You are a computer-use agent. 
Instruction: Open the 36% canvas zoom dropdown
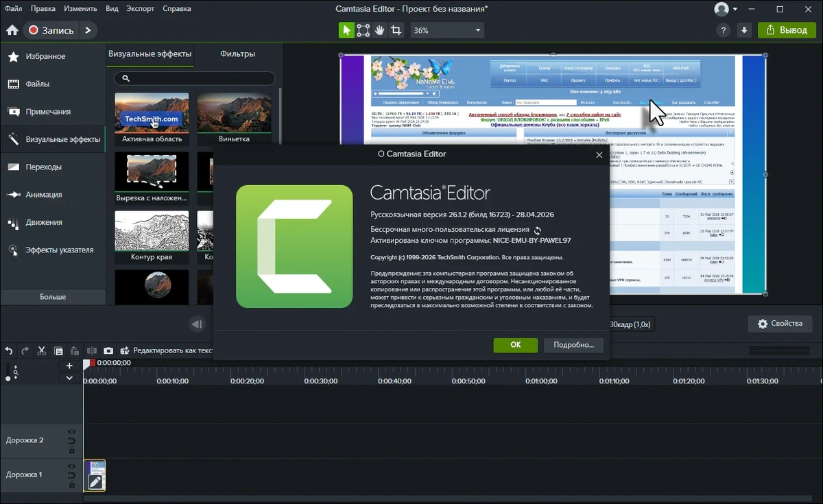[x=447, y=30]
